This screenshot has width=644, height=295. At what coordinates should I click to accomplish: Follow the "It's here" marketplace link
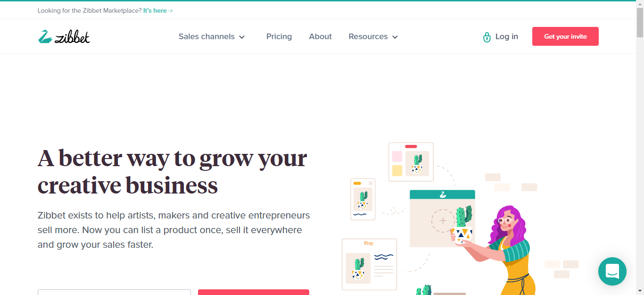click(155, 10)
